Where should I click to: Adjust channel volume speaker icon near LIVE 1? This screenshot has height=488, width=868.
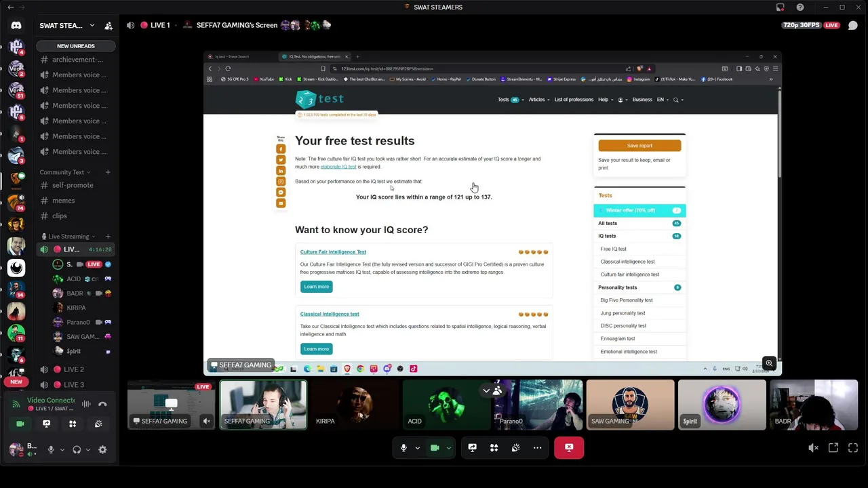click(x=130, y=25)
